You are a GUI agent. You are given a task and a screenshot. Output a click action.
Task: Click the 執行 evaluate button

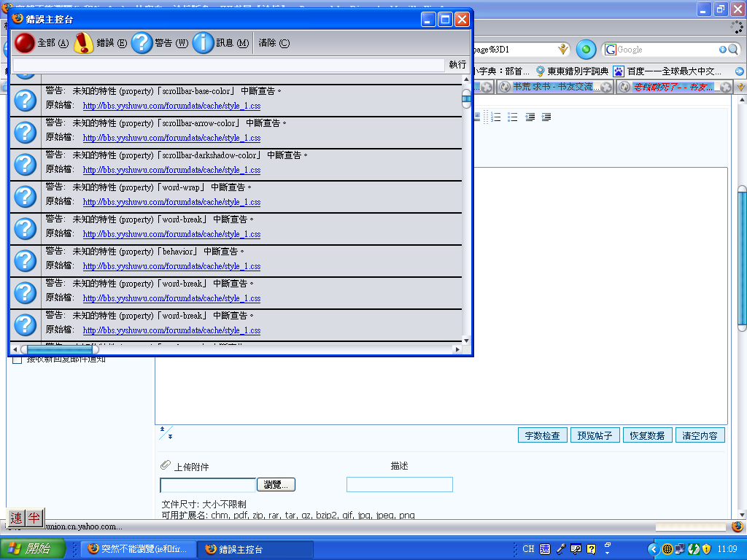coord(457,65)
